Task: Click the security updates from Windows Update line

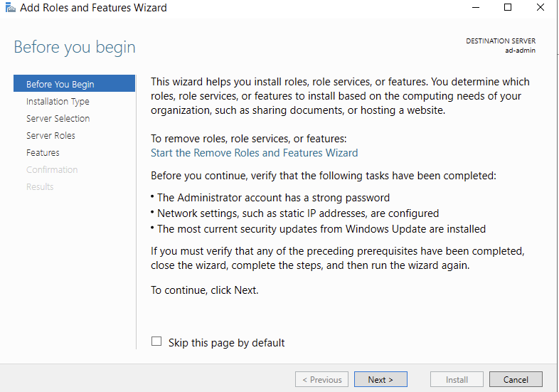Action: point(321,229)
